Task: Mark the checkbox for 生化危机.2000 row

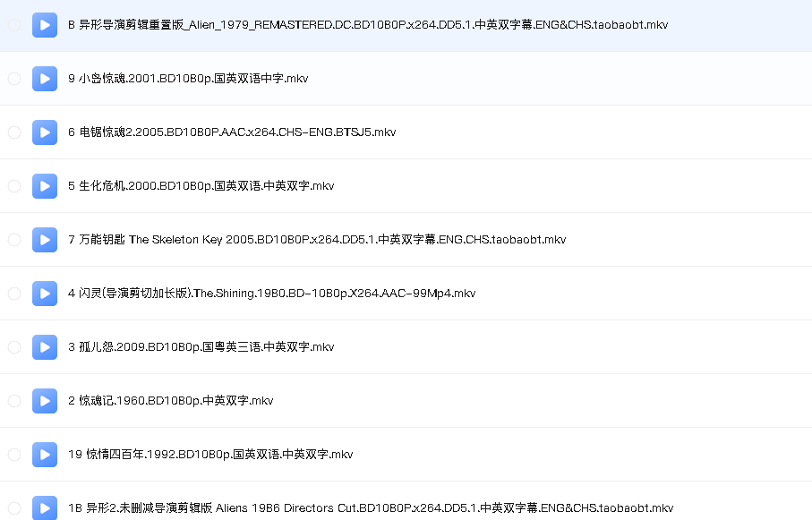Action: 14,186
